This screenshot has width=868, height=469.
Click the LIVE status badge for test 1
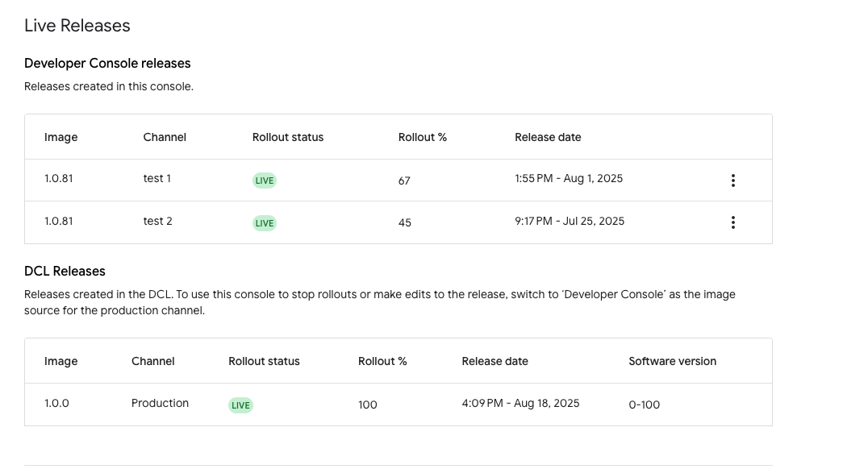click(265, 180)
